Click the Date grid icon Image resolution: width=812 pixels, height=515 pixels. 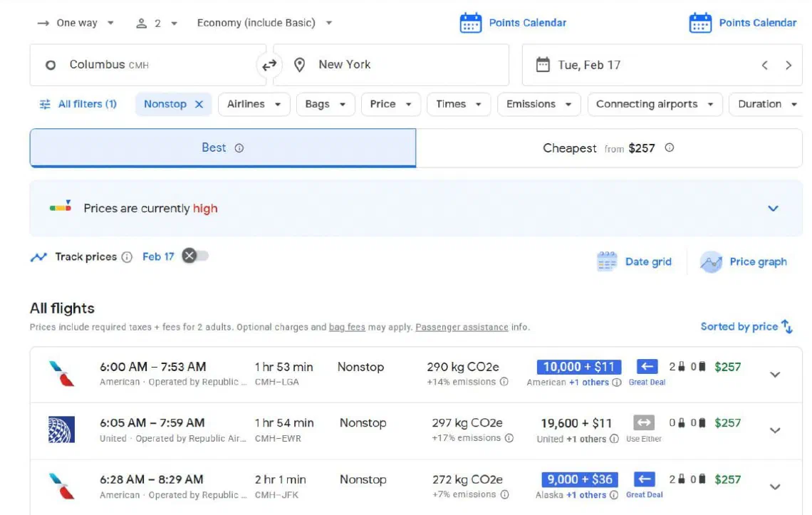click(x=606, y=261)
